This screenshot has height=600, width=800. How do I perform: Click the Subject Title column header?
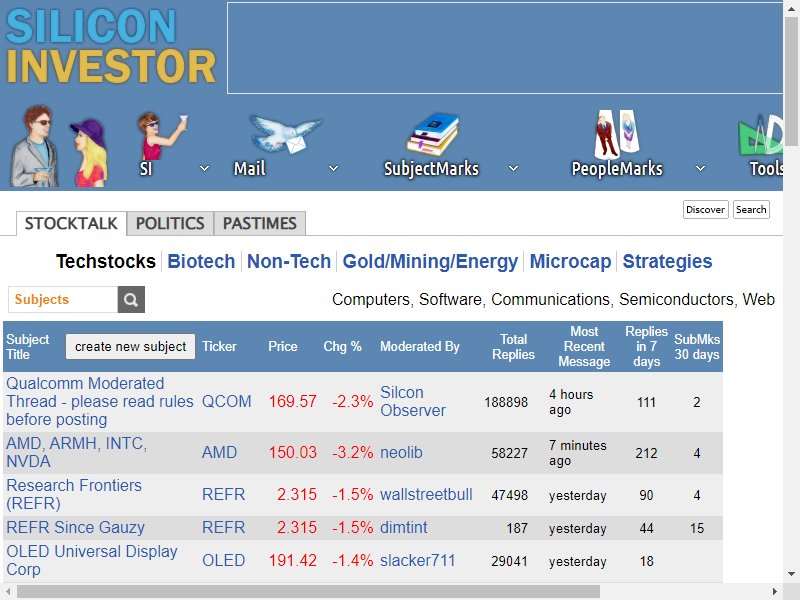pos(28,347)
